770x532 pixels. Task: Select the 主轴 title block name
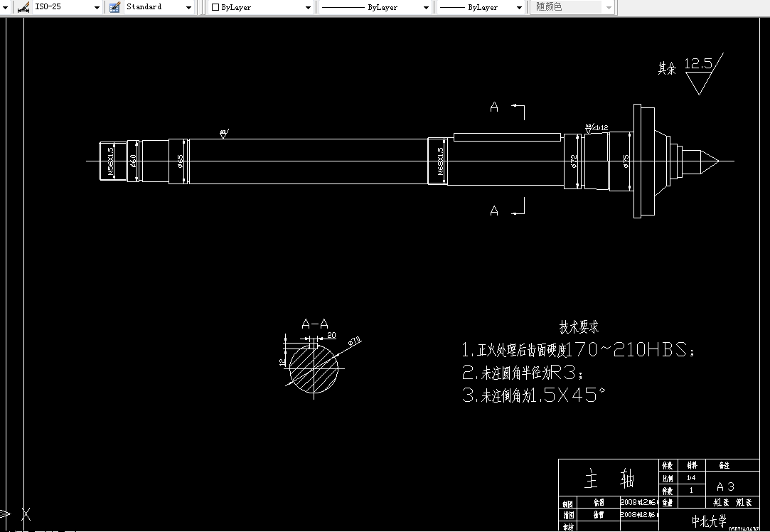(x=609, y=479)
